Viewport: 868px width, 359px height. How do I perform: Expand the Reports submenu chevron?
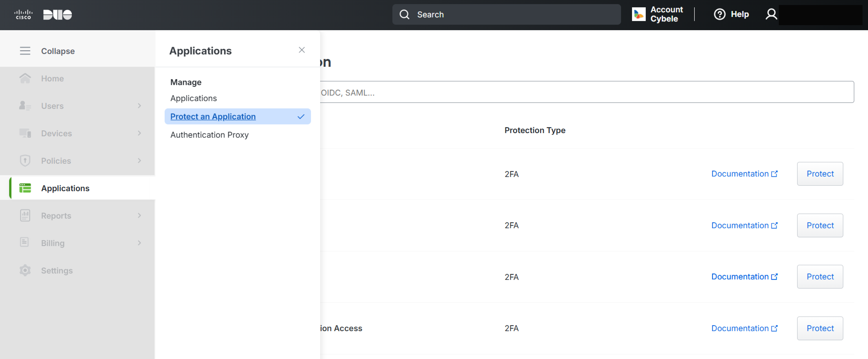[139, 215]
